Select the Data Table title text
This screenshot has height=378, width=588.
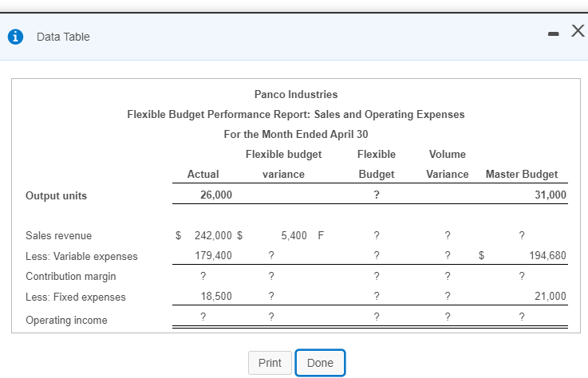63,37
